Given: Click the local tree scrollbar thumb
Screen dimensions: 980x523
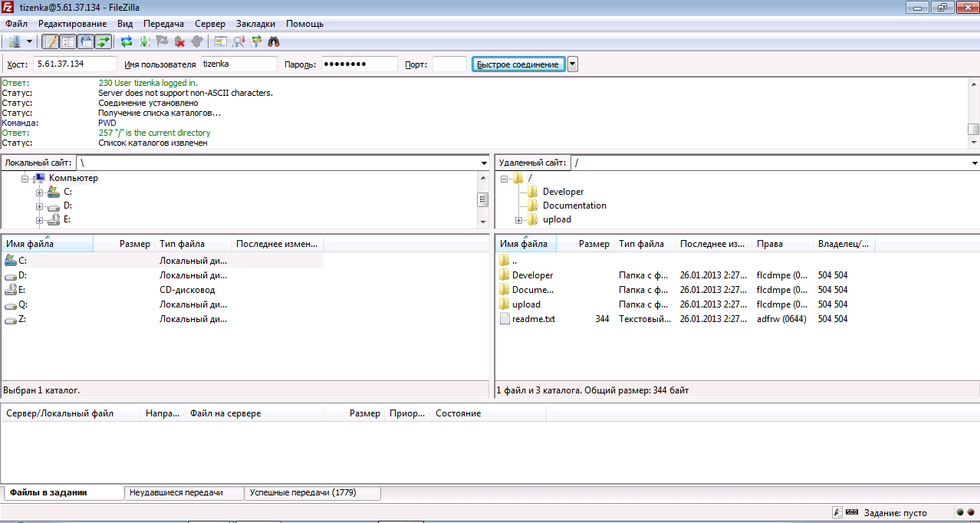Looking at the screenshot, I should click(483, 199).
